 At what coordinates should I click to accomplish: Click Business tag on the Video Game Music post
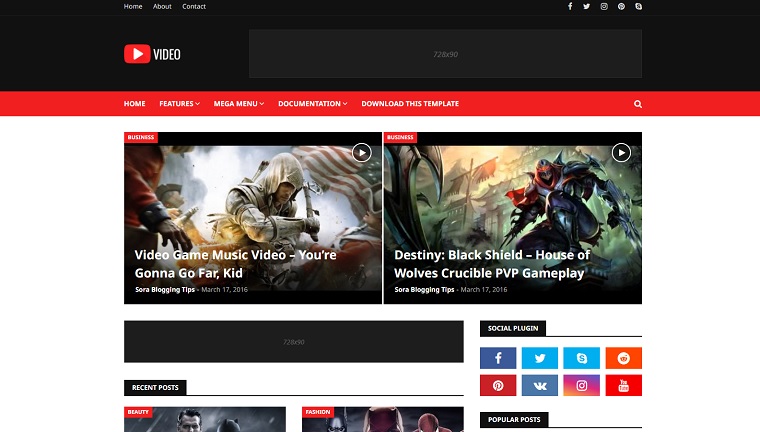pos(141,137)
